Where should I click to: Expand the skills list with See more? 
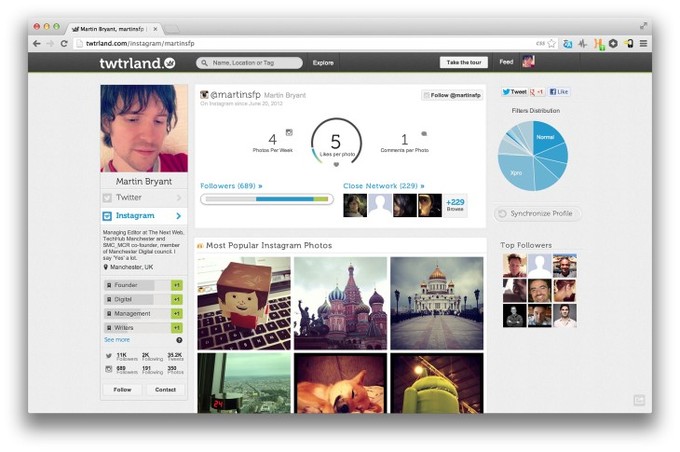click(117, 340)
